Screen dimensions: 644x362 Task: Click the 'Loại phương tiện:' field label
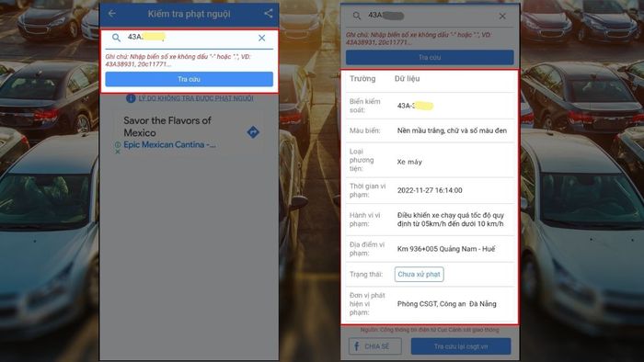click(362, 160)
